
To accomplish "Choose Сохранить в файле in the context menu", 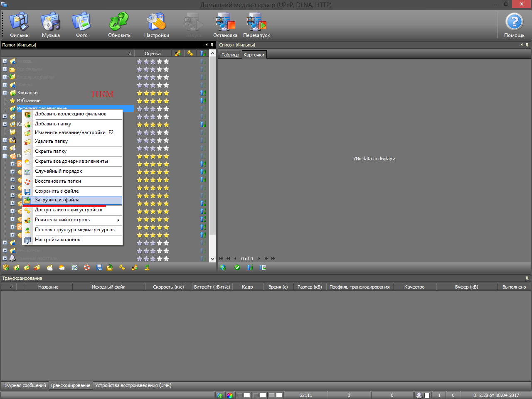I will click(72, 191).
